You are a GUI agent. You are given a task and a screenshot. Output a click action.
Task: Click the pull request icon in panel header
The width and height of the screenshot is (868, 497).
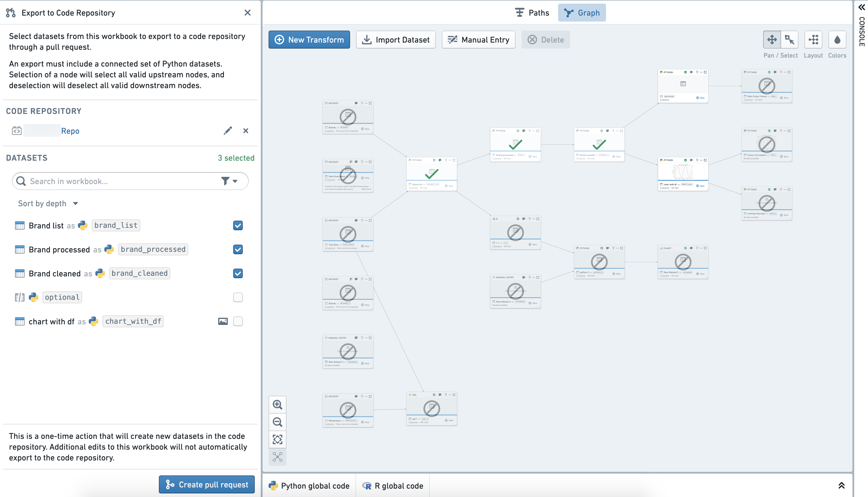[x=10, y=13]
